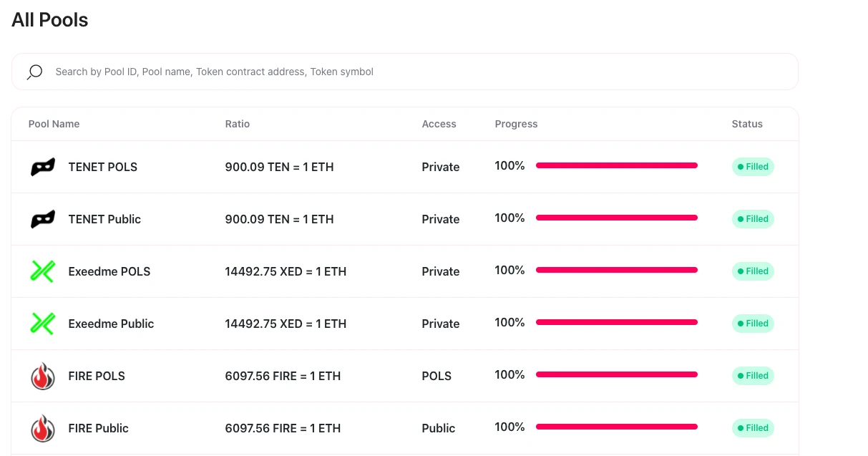Click 100% in TENET Public row
Screen dimensions: 868x456
[x=509, y=218]
